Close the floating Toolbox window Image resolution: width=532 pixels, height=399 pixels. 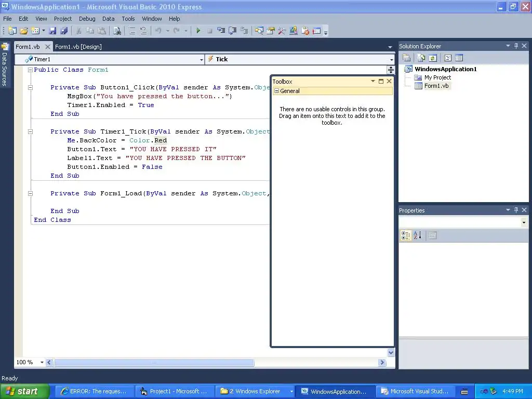[x=389, y=81]
